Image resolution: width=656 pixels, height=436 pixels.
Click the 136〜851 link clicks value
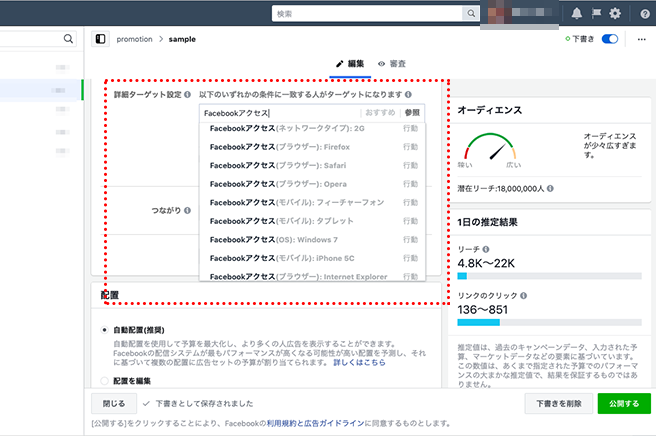[x=483, y=310]
